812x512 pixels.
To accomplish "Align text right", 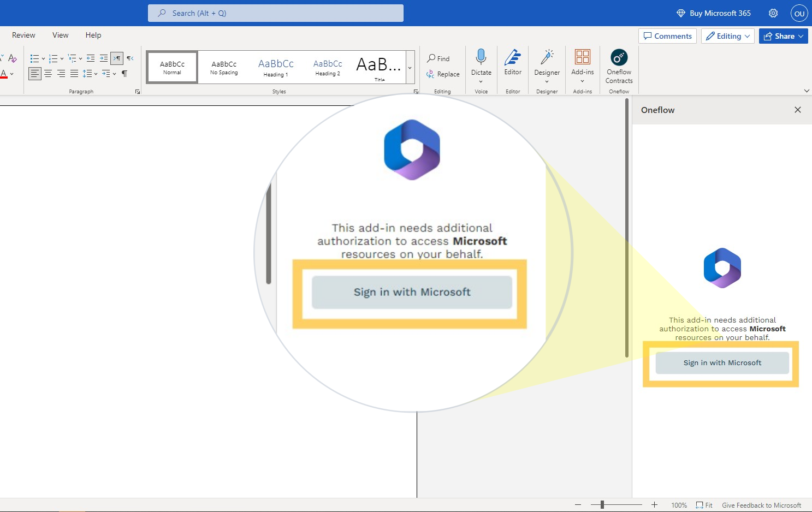I will [x=61, y=74].
